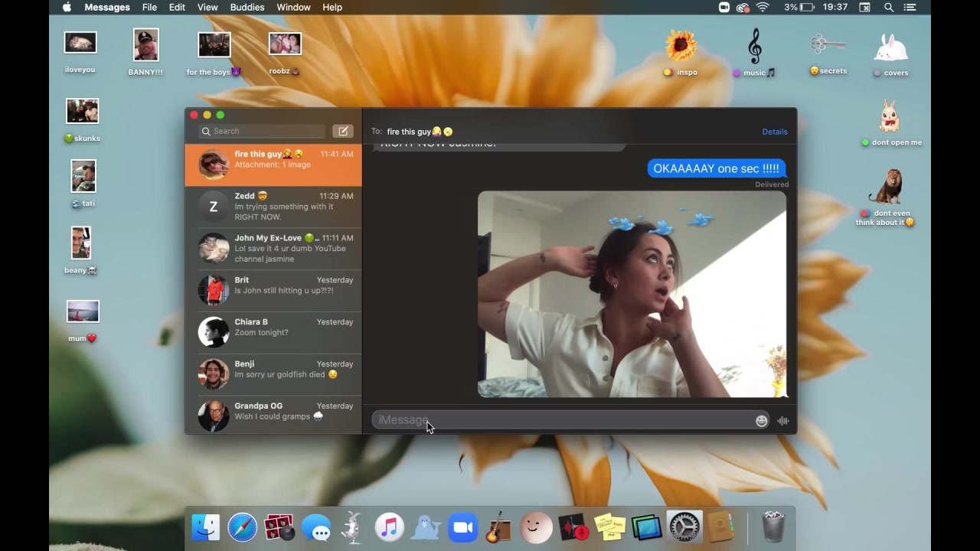Open the View menu
Screen dimensions: 980x551
(x=207, y=8)
